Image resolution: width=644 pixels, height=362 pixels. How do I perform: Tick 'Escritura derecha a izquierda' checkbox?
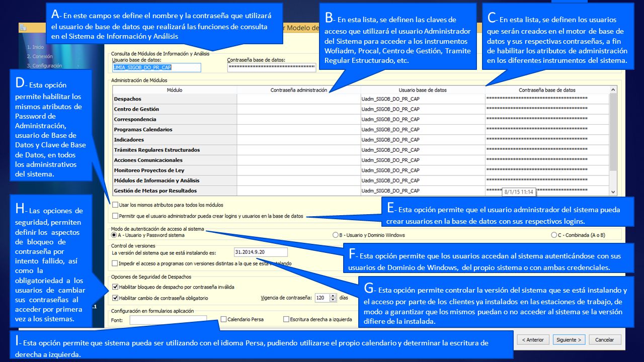(x=286, y=319)
